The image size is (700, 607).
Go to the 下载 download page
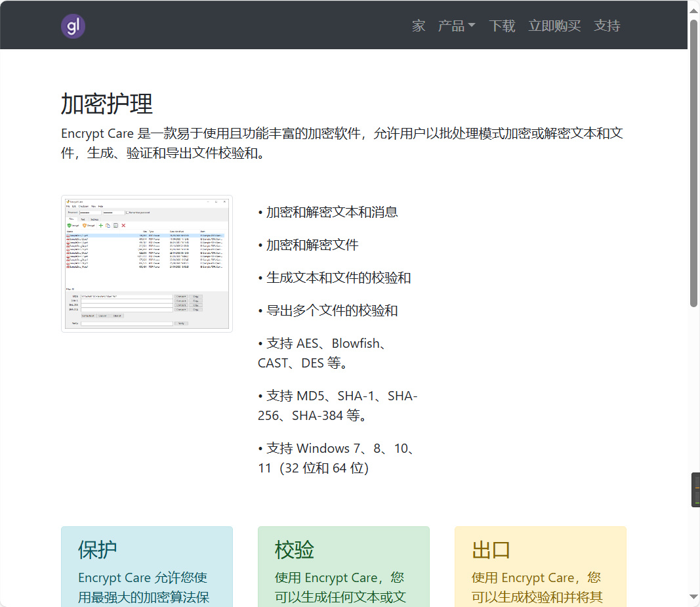click(502, 26)
